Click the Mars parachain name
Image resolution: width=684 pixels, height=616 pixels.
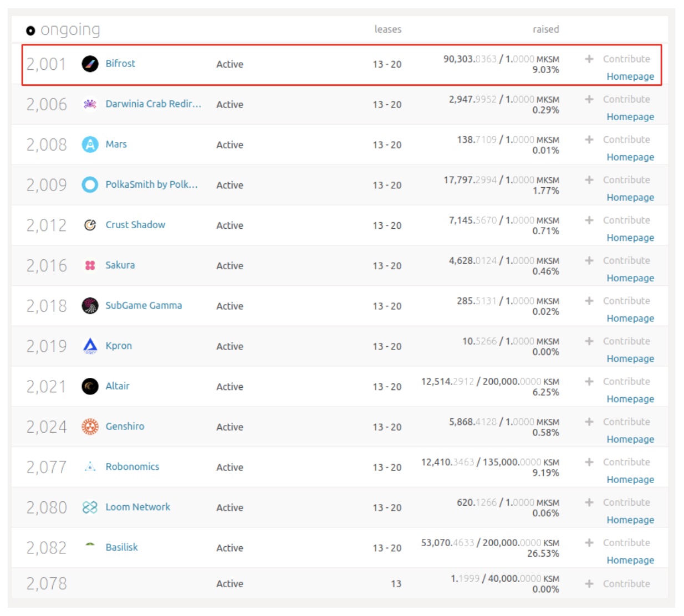[x=116, y=145]
